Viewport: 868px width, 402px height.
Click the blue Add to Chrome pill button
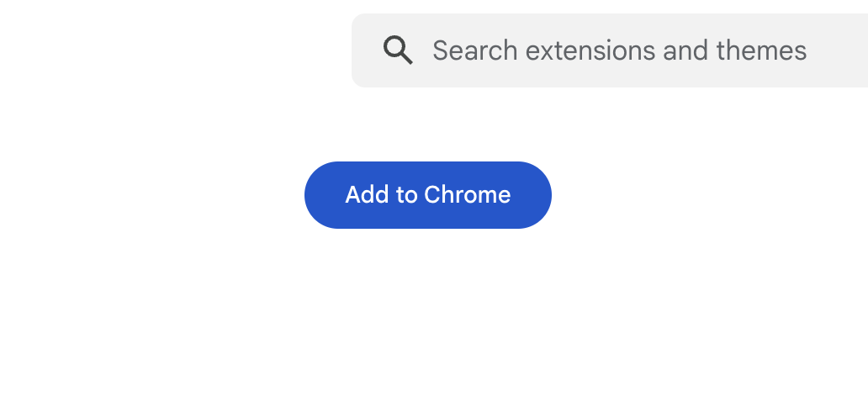point(427,195)
